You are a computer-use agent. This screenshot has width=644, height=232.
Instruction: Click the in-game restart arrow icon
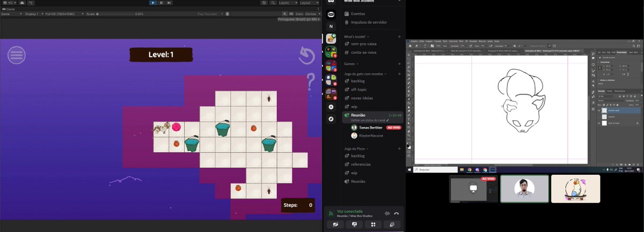[306, 56]
